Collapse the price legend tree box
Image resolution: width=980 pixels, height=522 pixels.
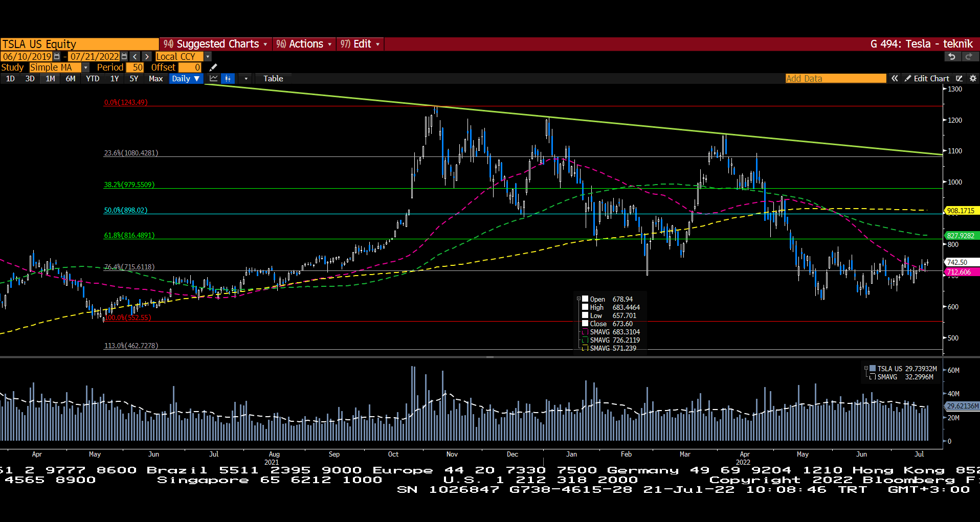click(578, 299)
